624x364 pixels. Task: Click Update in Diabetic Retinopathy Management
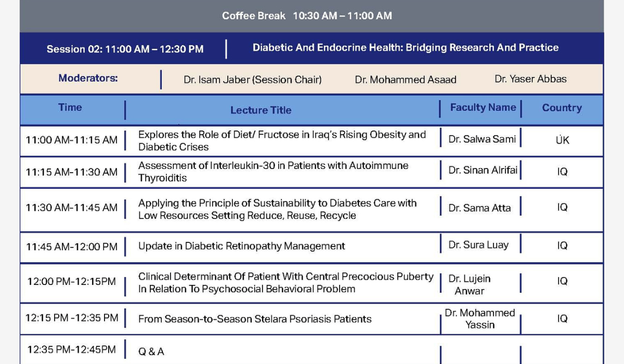tap(242, 246)
